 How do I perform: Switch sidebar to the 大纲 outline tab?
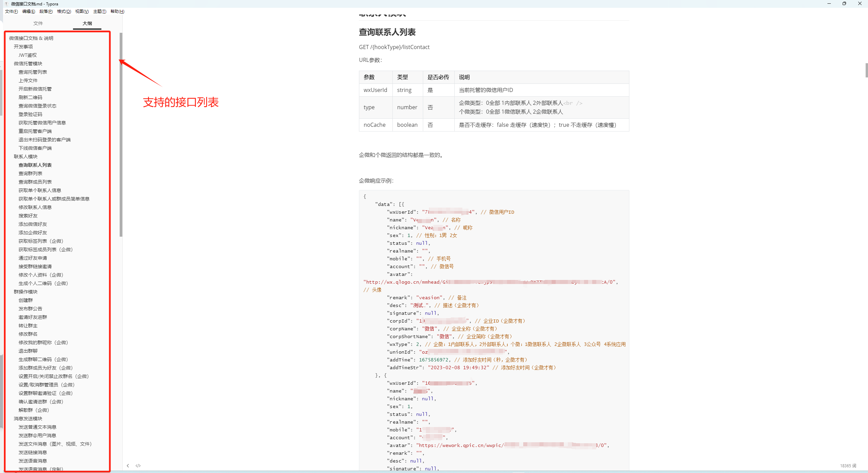(87, 23)
